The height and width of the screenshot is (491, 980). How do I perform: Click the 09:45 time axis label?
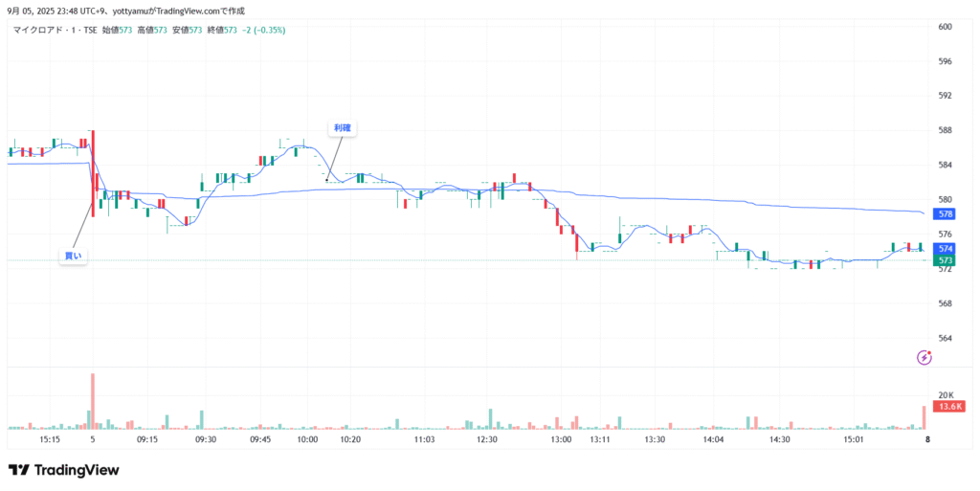pyautogui.click(x=260, y=439)
